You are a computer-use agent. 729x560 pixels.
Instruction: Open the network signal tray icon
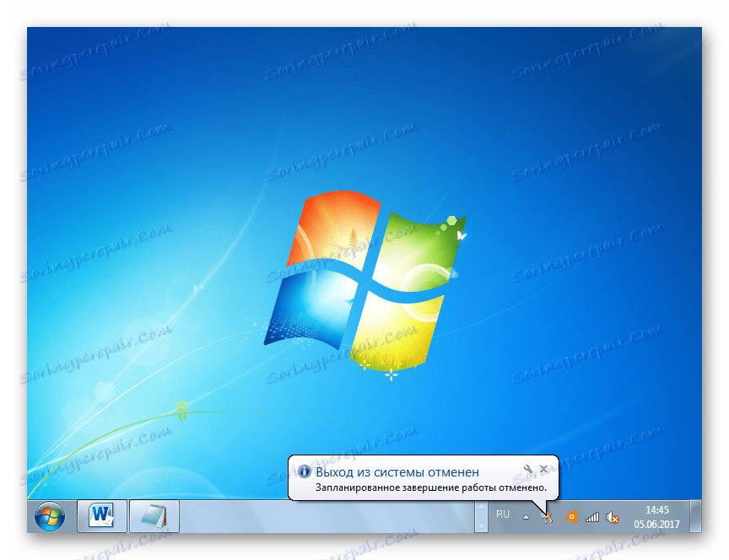click(591, 517)
